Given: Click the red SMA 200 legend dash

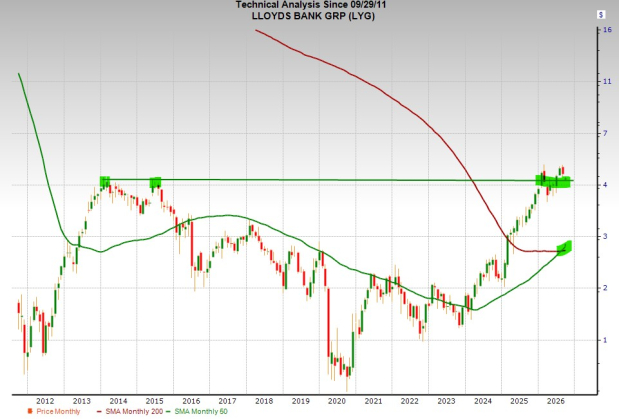Looking at the screenshot, I should point(99,412).
